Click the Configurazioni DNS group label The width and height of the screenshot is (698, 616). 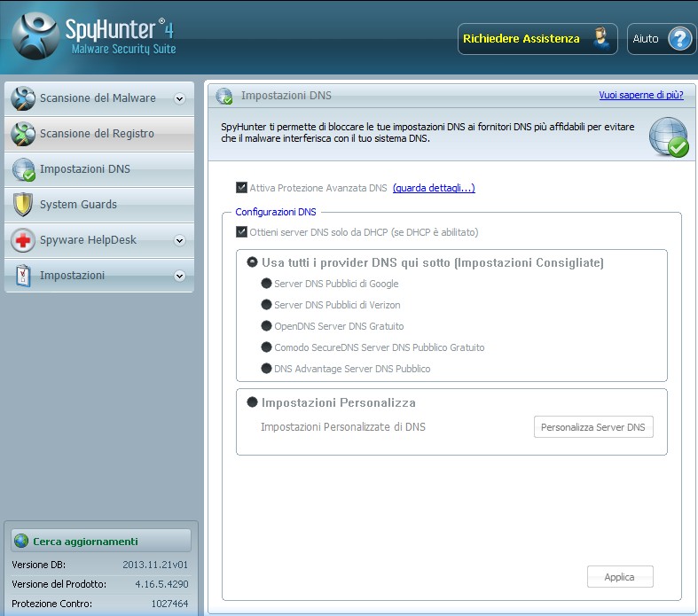tap(276, 212)
